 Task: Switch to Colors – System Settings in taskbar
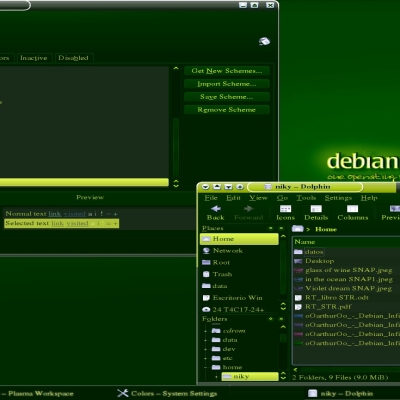[x=167, y=394]
